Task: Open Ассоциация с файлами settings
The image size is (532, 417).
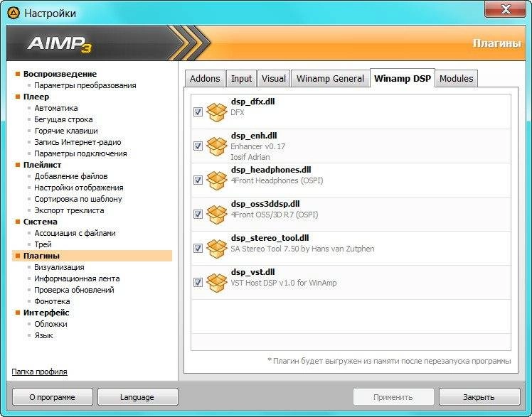Action: coord(75,233)
